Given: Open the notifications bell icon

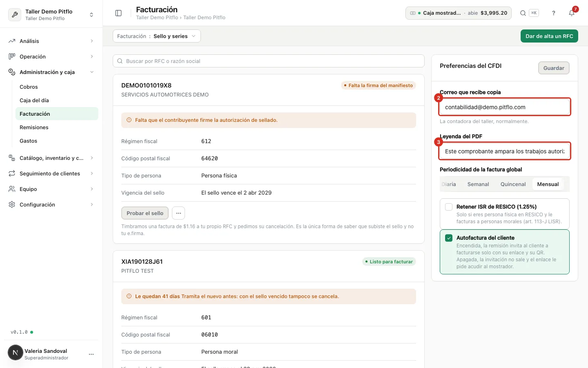Looking at the screenshot, I should pyautogui.click(x=572, y=13).
